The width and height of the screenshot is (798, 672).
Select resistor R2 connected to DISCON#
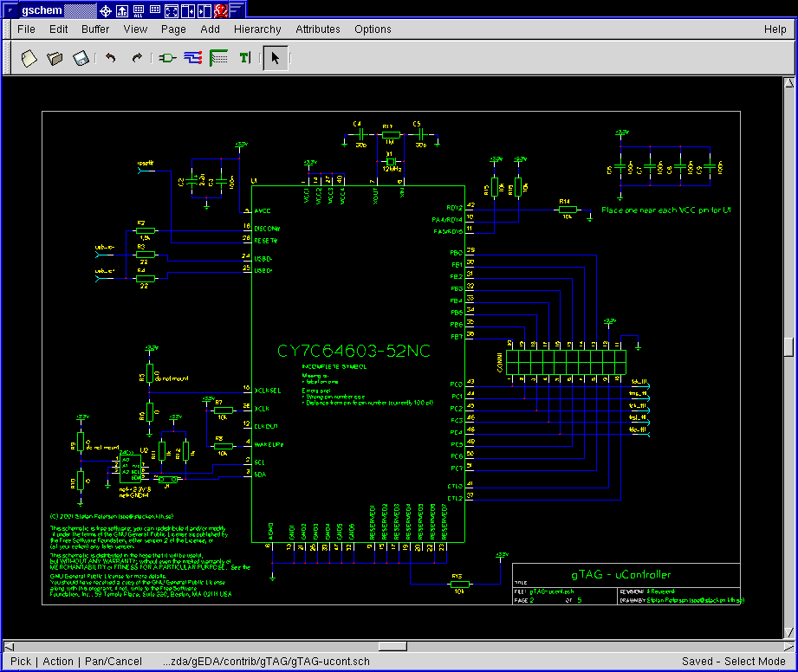pos(145,230)
